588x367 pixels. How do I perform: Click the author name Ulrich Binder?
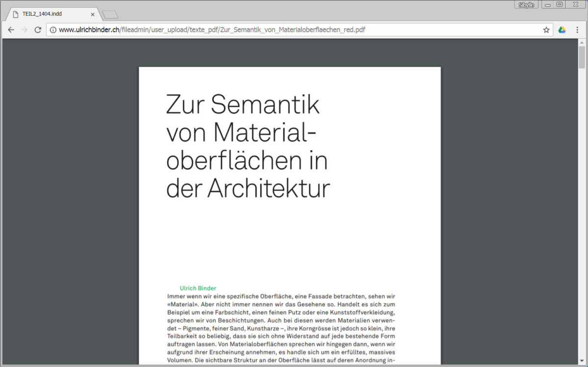coord(197,288)
